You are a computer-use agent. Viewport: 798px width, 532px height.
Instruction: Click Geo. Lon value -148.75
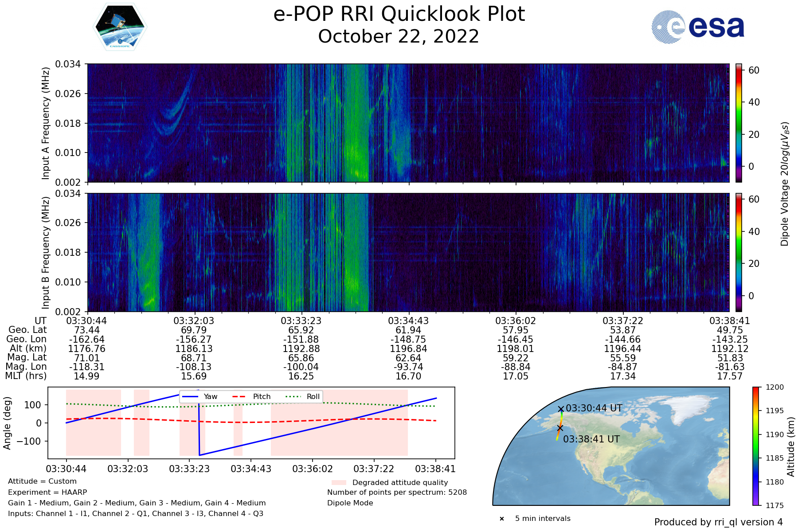408,339
